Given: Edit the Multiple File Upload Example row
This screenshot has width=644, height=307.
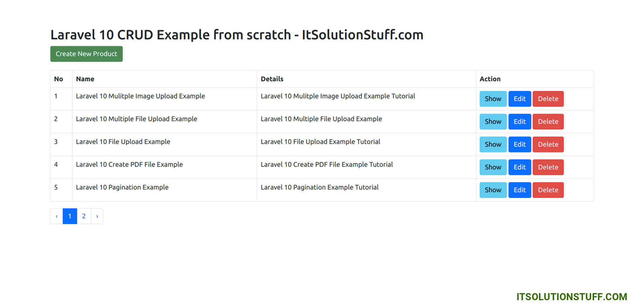Looking at the screenshot, I should tap(519, 122).
